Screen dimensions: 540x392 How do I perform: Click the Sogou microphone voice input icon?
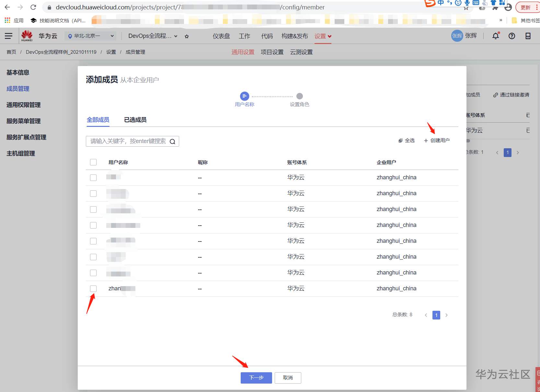click(x=467, y=3)
